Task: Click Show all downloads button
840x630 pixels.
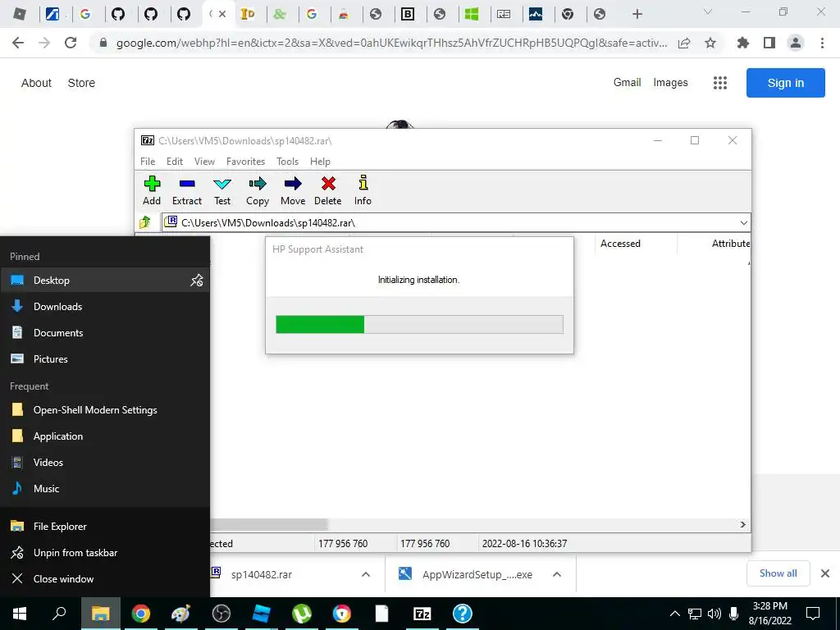Action: click(x=778, y=573)
